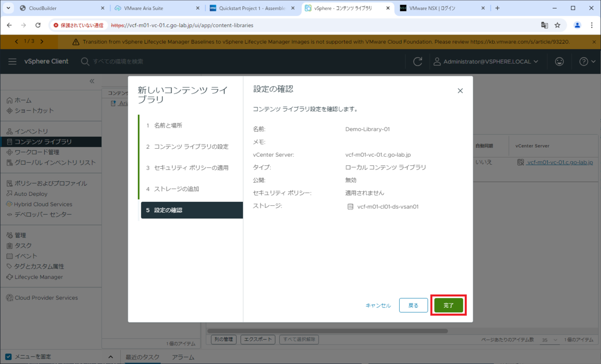
Task: Switch to the VMware Aria Suite browser tab
Action: pyautogui.click(x=157, y=9)
